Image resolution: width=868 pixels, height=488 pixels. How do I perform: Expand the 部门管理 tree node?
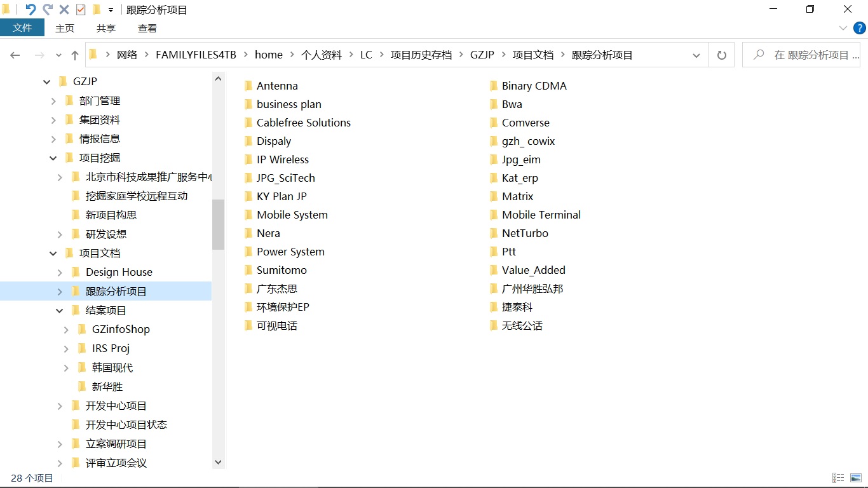pos(53,100)
